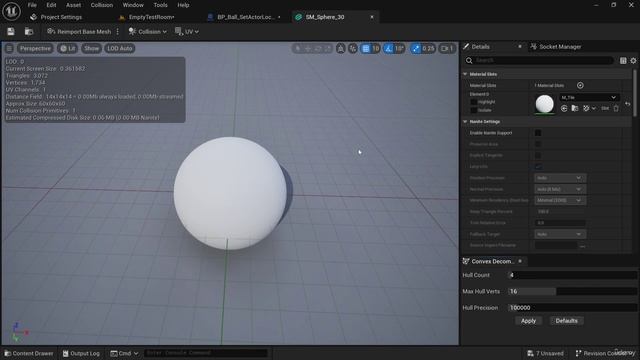
Task: Click the Convex Decomposition tab icon
Action: pos(466,261)
